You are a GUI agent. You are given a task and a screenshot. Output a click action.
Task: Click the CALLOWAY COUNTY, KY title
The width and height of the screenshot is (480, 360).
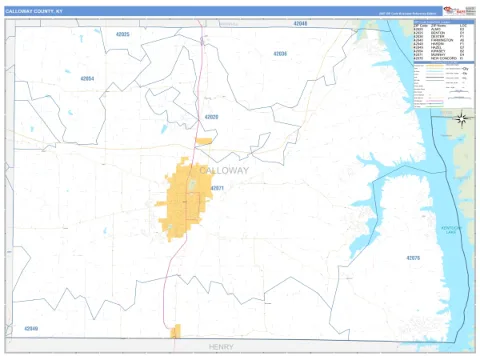(34, 11)
